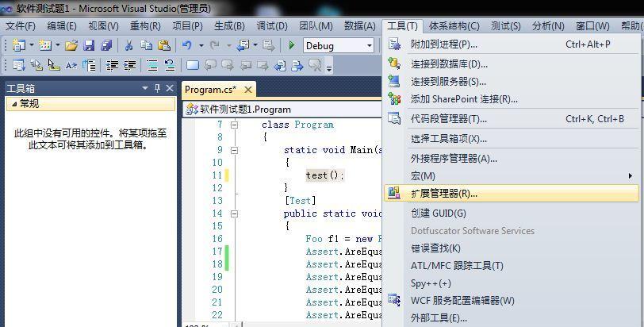
Task: Collapse the public static void method outline
Action: (234, 214)
